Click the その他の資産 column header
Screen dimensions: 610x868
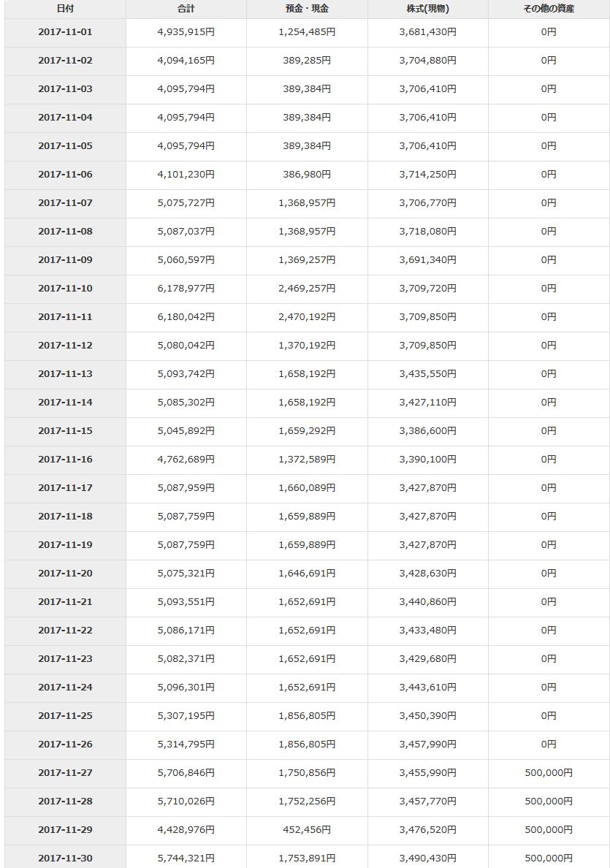[x=549, y=9]
